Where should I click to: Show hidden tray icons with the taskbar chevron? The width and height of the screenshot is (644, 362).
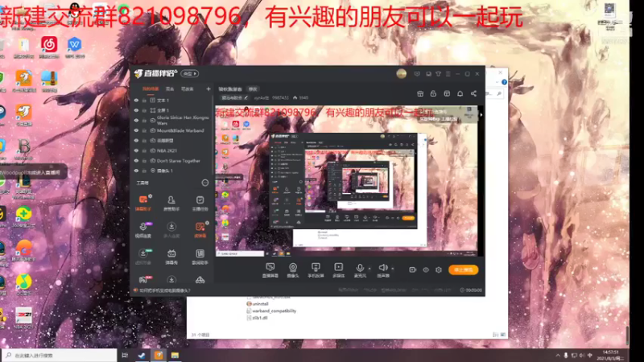(x=558, y=356)
